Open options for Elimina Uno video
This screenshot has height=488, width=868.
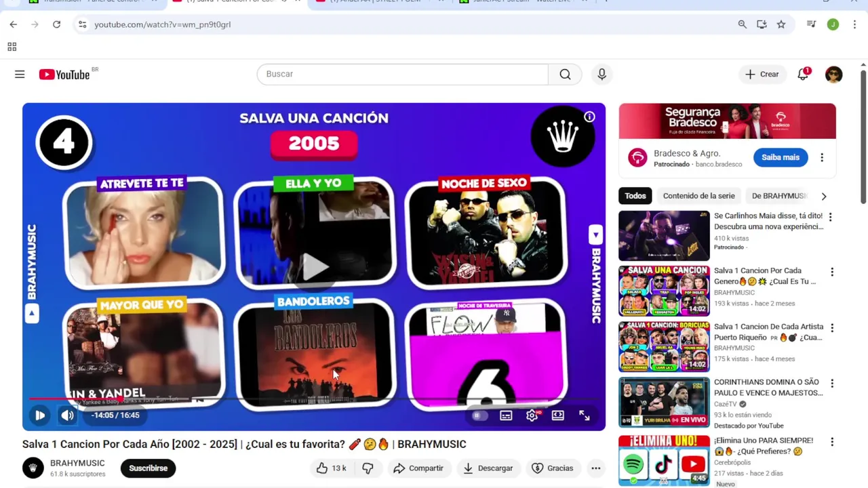point(831,442)
